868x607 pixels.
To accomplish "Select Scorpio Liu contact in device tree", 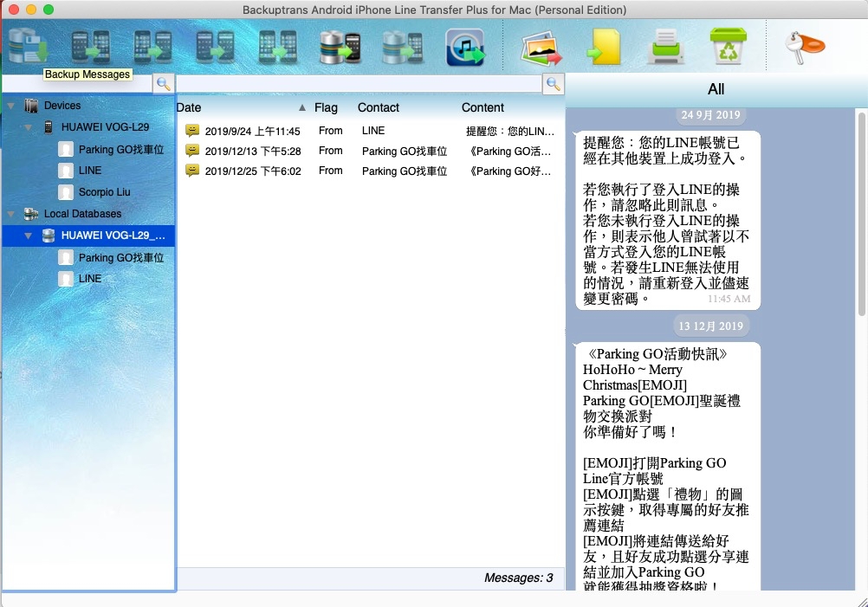I will click(104, 192).
